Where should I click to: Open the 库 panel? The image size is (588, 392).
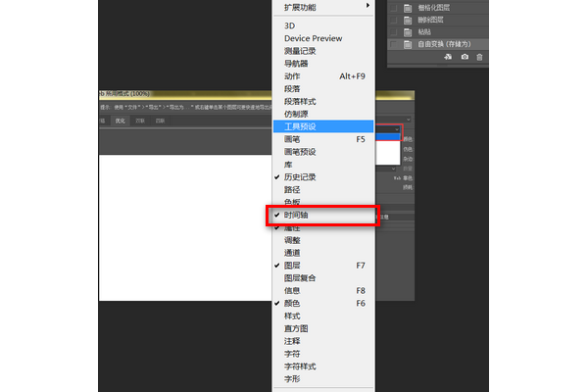point(323,165)
